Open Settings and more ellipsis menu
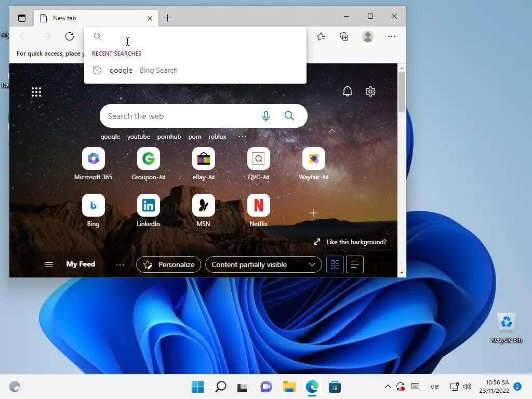The width and height of the screenshot is (532, 399). [x=392, y=36]
